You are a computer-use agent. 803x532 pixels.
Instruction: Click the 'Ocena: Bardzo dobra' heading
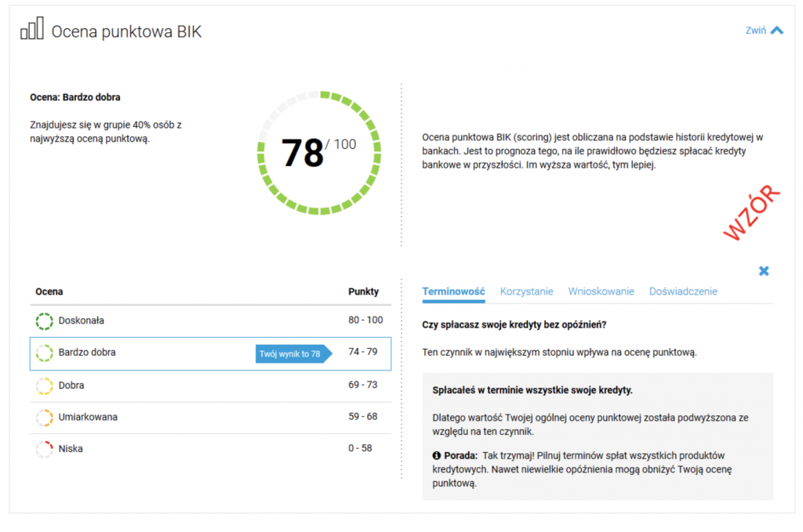[75, 97]
